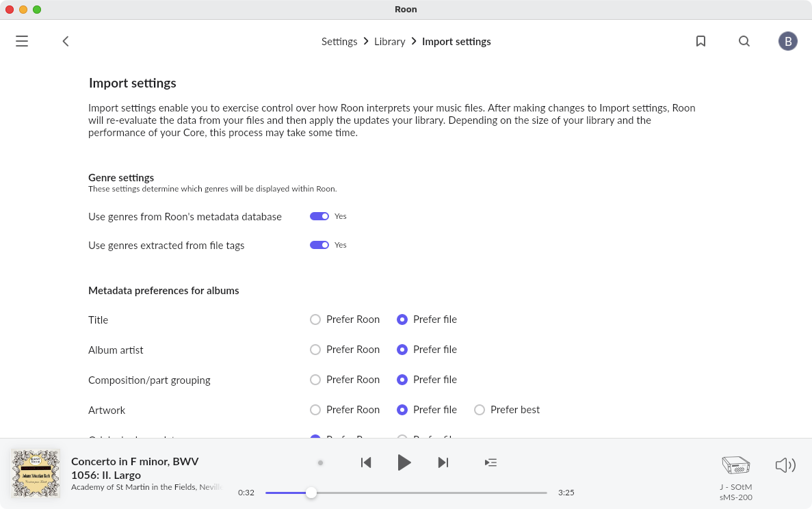
Task: Open search with the magnifier icon
Action: point(744,41)
